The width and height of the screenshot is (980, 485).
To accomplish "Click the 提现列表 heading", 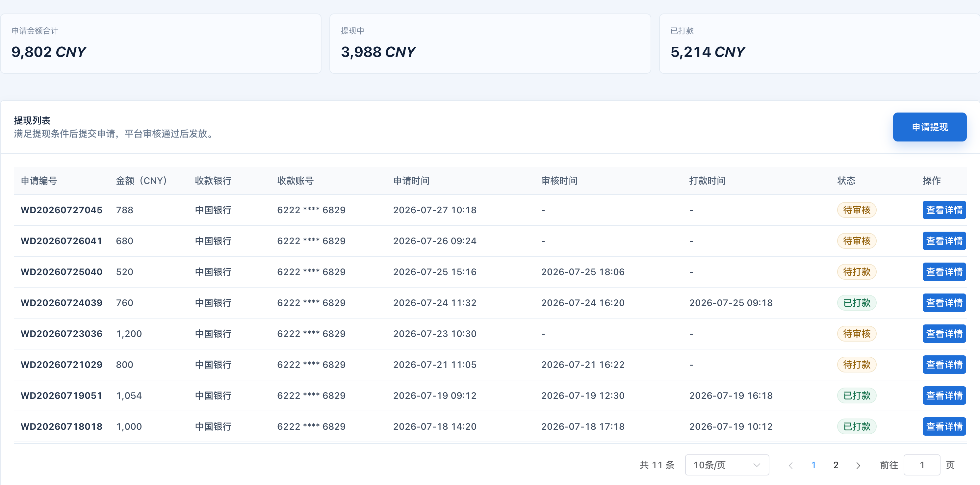I will click(x=32, y=120).
